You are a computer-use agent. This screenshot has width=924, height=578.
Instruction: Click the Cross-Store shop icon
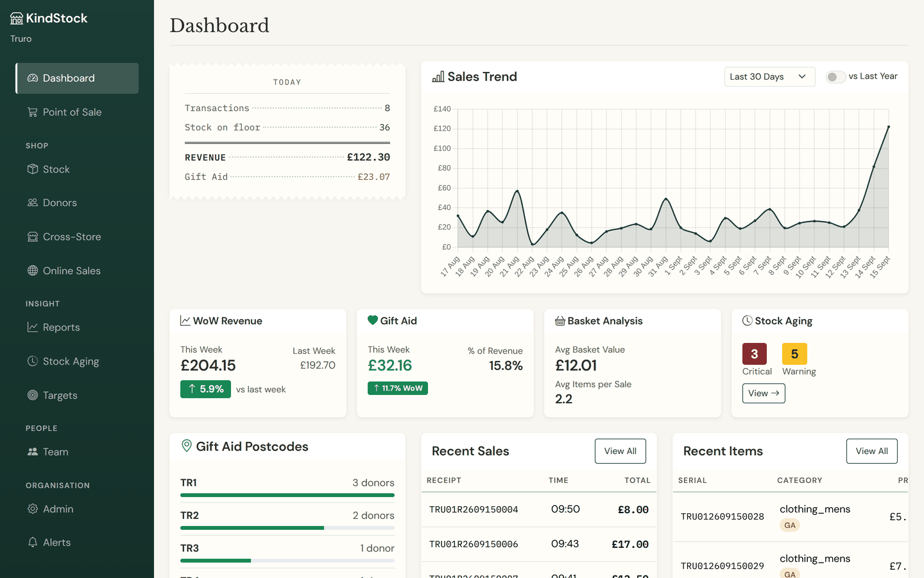point(33,236)
